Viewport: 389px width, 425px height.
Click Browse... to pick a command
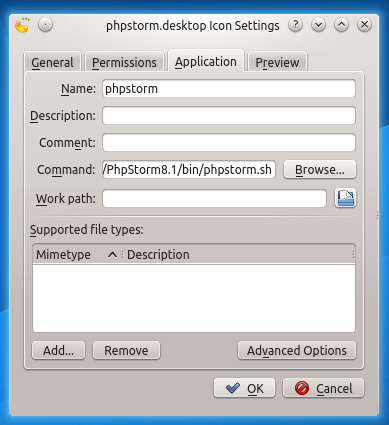coord(320,169)
